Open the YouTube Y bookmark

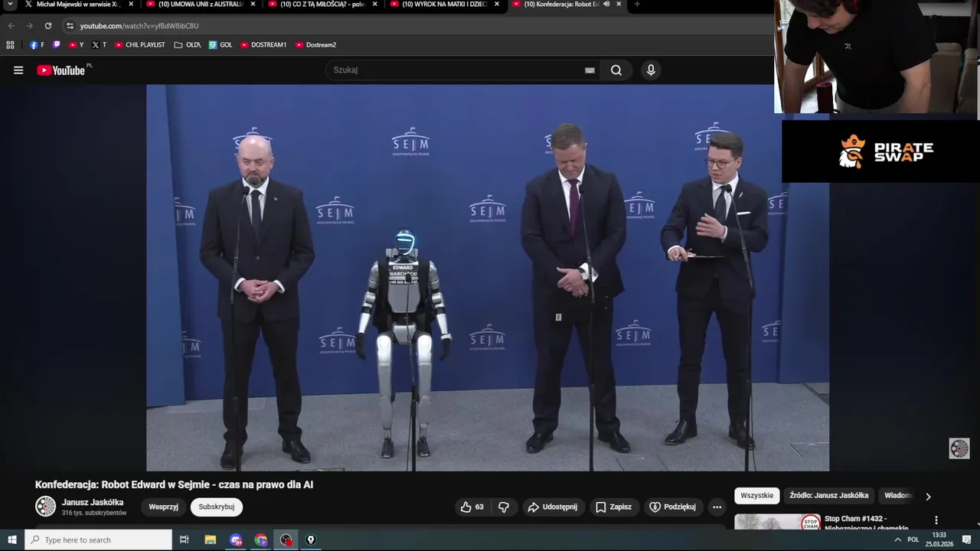point(76,45)
